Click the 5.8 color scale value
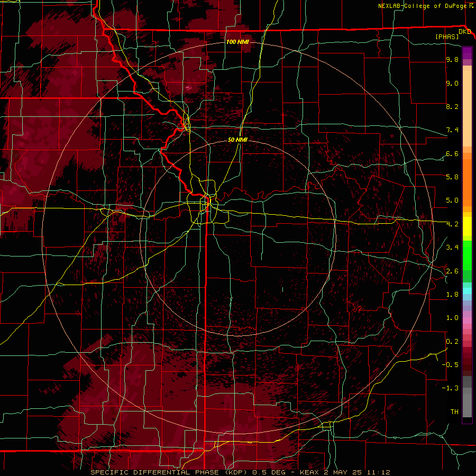Viewport: 476px width, 476px height. (x=452, y=177)
